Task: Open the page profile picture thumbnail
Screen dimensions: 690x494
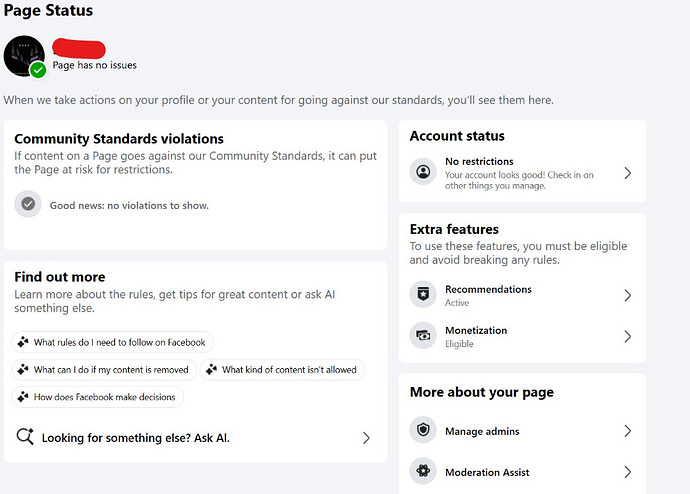Action: click(22, 55)
